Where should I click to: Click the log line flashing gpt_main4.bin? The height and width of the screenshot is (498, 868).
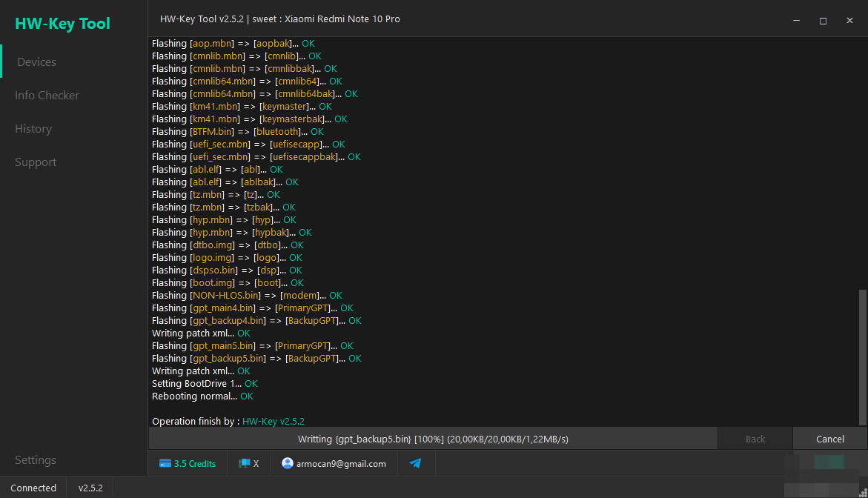pos(253,308)
